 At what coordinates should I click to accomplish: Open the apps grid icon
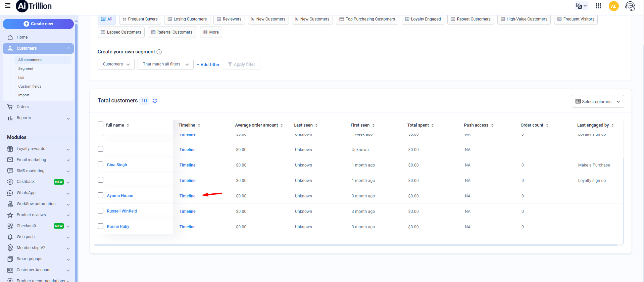point(598,6)
